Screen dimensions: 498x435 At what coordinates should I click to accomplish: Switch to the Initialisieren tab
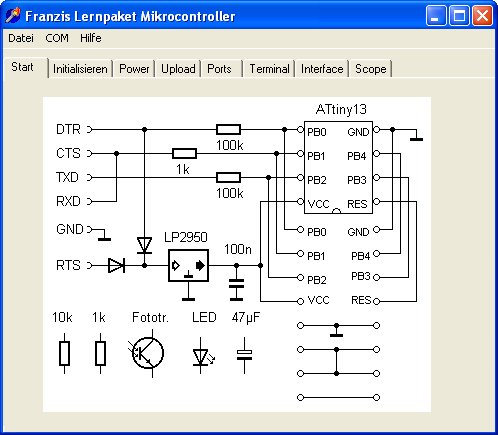(x=80, y=69)
